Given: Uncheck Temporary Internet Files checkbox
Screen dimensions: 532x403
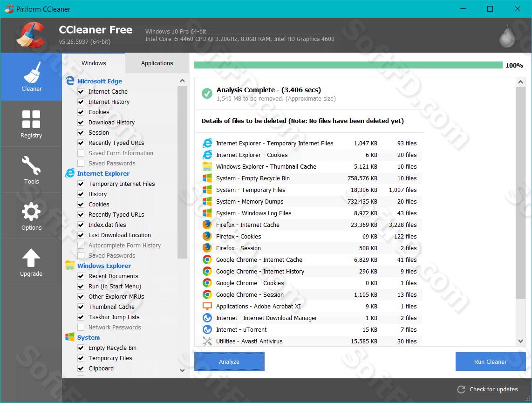Looking at the screenshot, I should click(81, 184).
